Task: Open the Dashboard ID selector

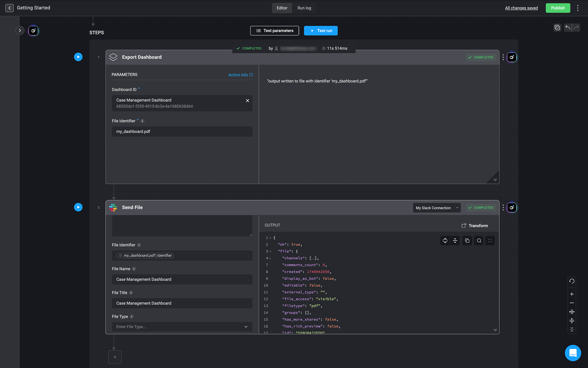Action: pyautogui.click(x=182, y=103)
